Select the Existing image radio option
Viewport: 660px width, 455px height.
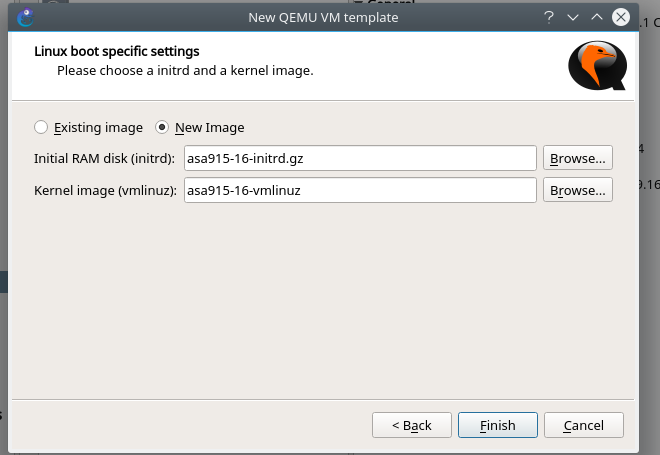point(41,127)
